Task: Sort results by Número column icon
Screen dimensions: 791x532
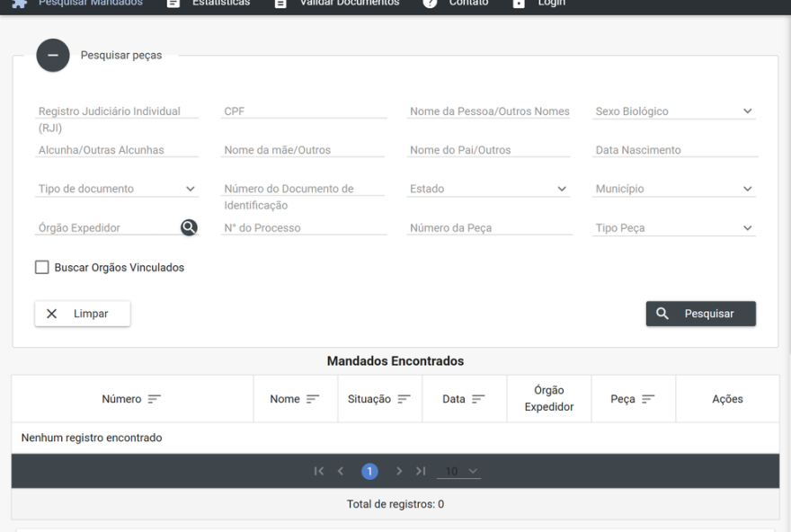Action: [x=155, y=399]
